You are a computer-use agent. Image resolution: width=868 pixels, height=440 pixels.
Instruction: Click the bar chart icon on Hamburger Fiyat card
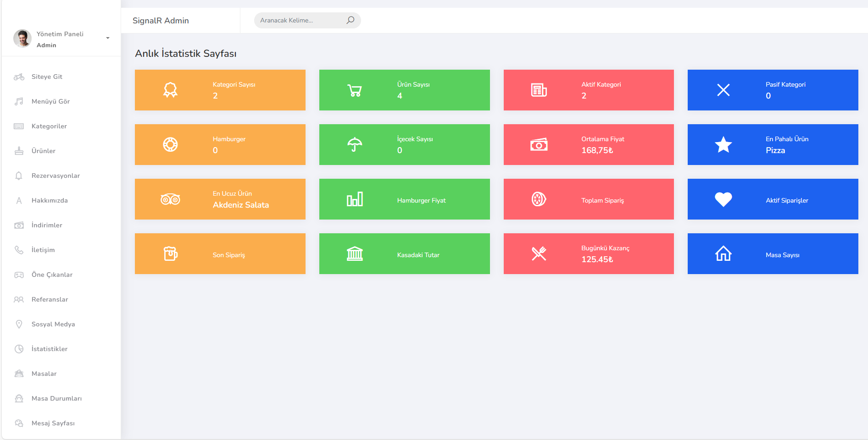pyautogui.click(x=355, y=199)
